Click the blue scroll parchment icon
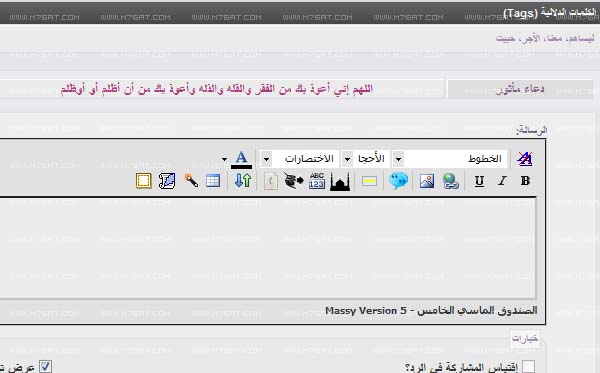This screenshot has width=600, height=373. (x=167, y=181)
